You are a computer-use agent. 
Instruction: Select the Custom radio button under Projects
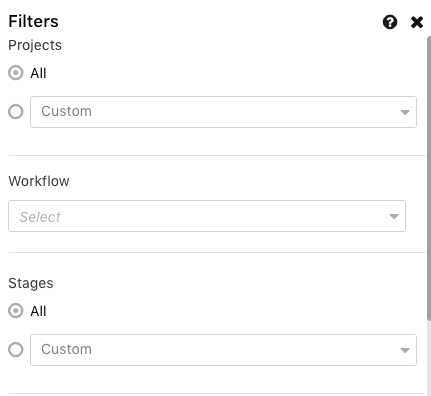click(16, 112)
